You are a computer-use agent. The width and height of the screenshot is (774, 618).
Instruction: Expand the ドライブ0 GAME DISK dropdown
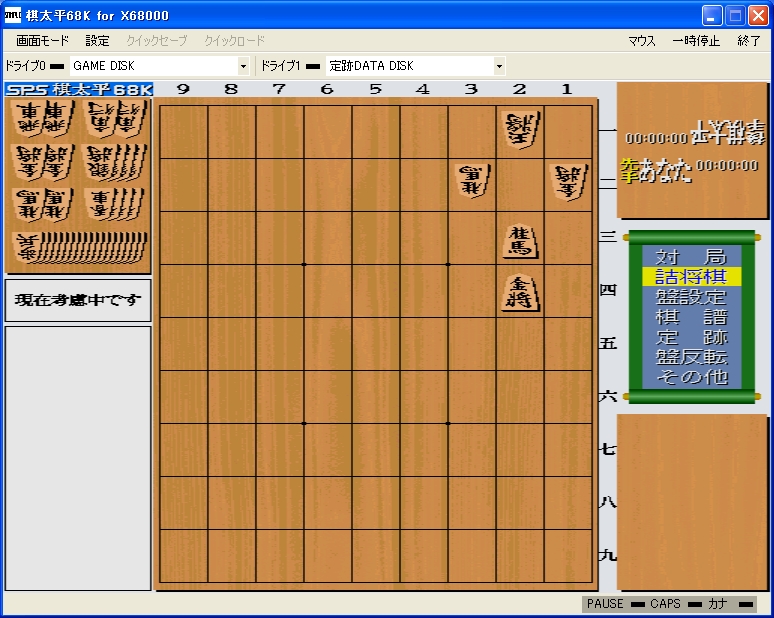pos(243,66)
